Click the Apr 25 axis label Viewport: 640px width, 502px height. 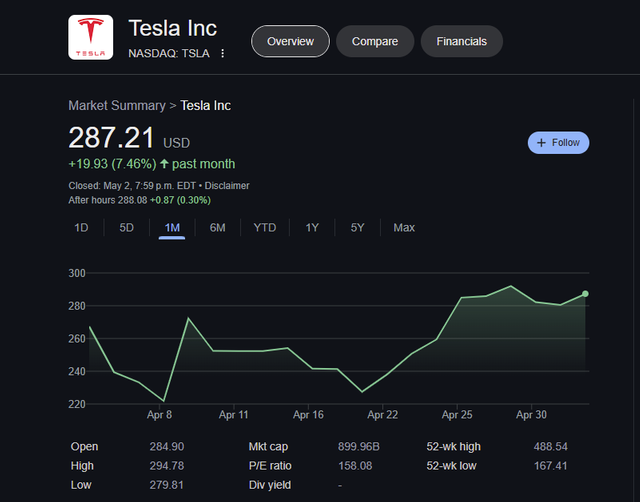[x=457, y=415]
